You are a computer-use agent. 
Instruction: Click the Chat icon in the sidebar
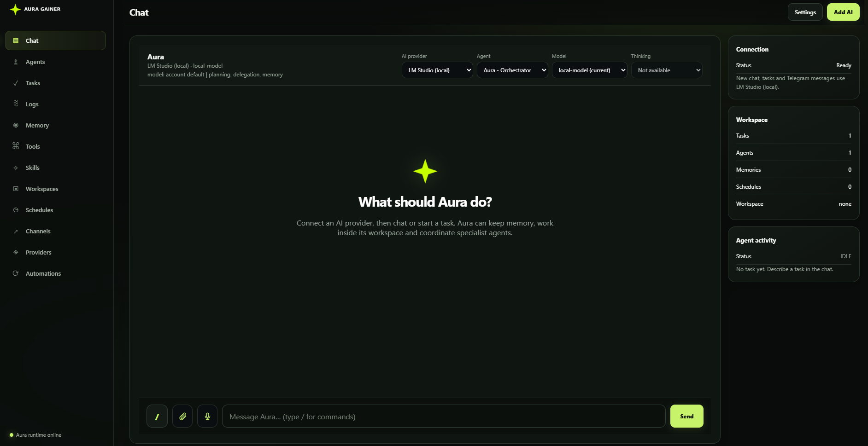16,41
